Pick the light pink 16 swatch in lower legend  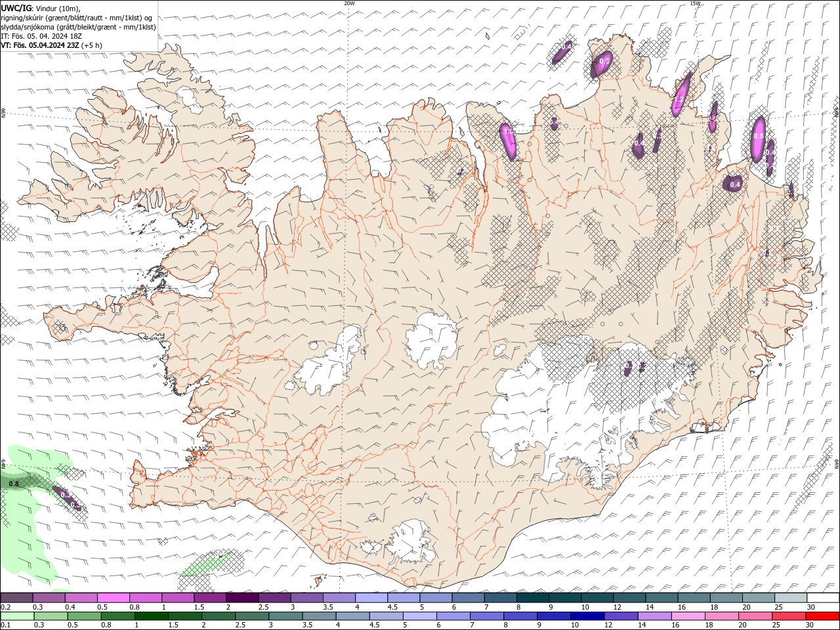(688, 616)
